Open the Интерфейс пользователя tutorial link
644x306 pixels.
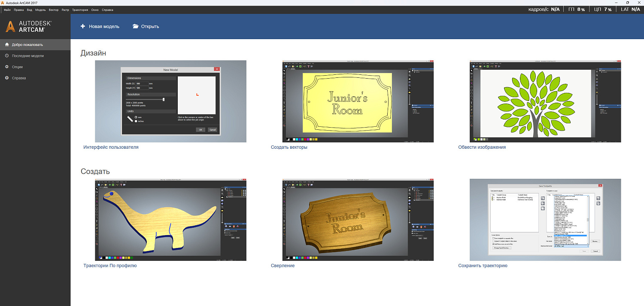111,147
